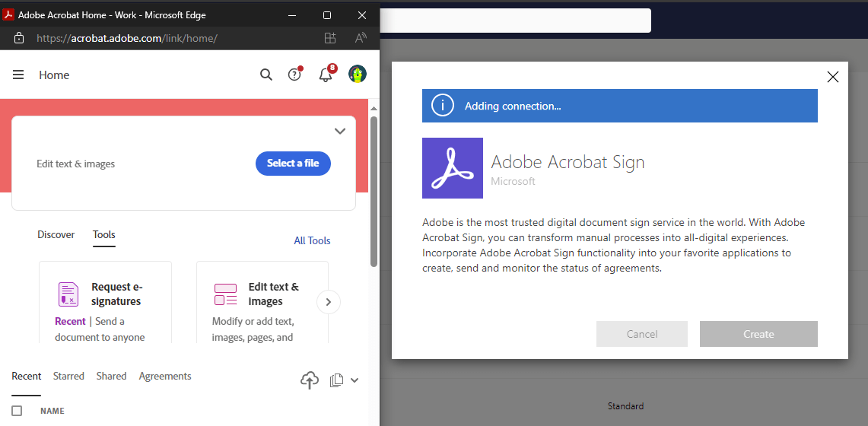Click the Select a file button
868x426 pixels.
(293, 164)
